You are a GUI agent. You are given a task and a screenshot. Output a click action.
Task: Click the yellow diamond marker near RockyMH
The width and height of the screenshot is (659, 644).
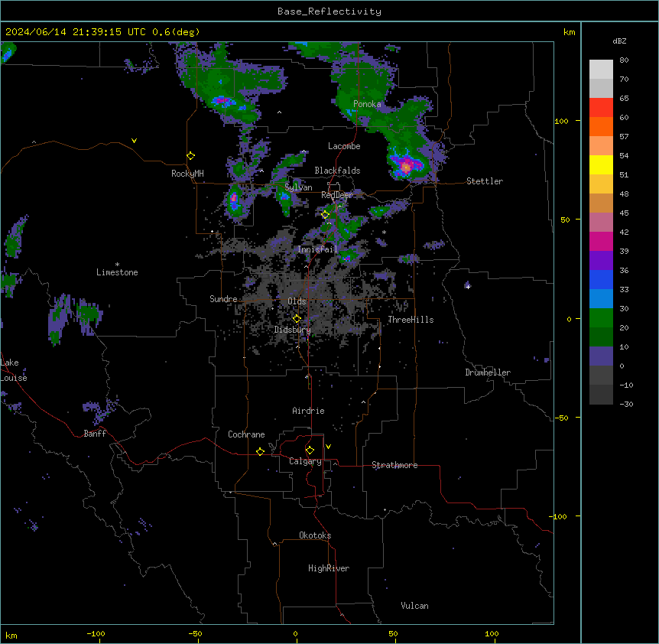click(191, 156)
